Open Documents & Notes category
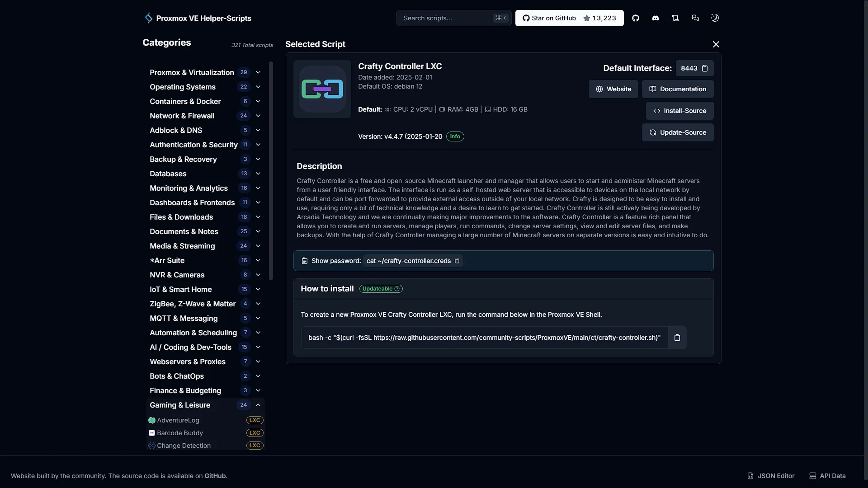Screen dimensions: 868x488 (x=206, y=231)
